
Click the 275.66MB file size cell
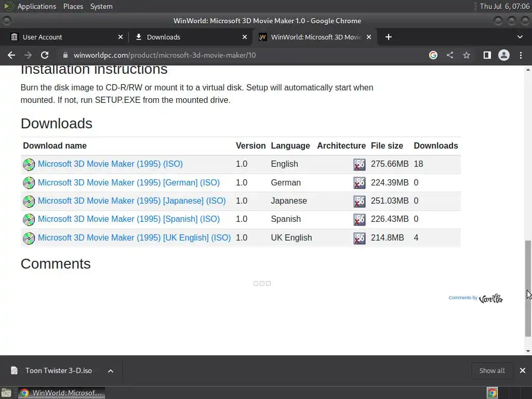(x=390, y=164)
